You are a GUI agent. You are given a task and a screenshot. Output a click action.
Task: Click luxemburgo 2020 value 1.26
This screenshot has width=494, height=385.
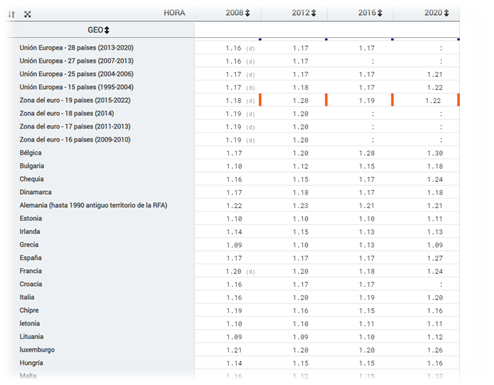pyautogui.click(x=435, y=350)
